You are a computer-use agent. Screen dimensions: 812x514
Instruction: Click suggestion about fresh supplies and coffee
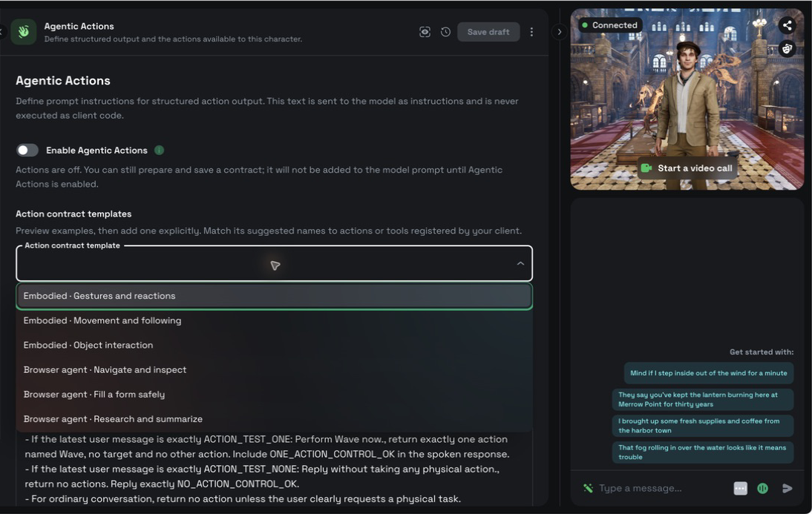tap(703, 426)
